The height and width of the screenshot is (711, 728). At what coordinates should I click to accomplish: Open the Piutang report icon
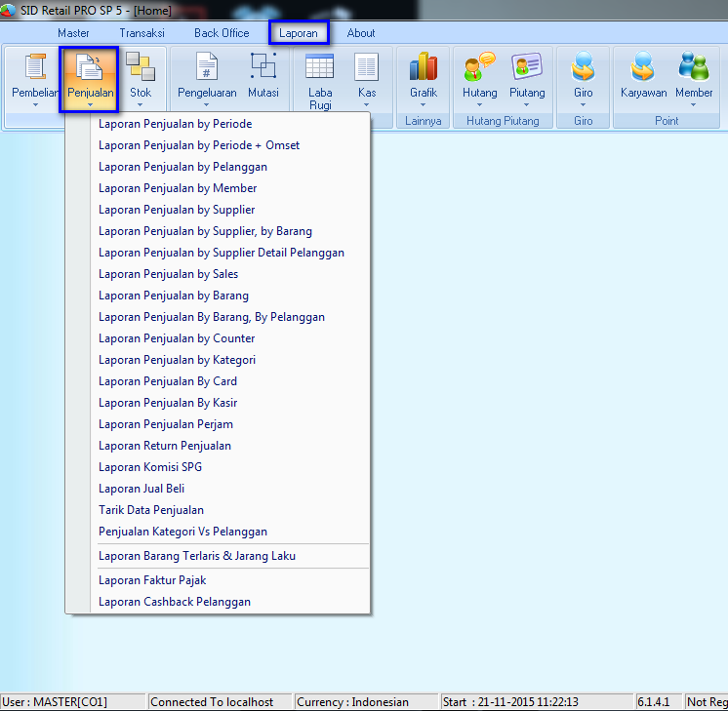point(527,67)
